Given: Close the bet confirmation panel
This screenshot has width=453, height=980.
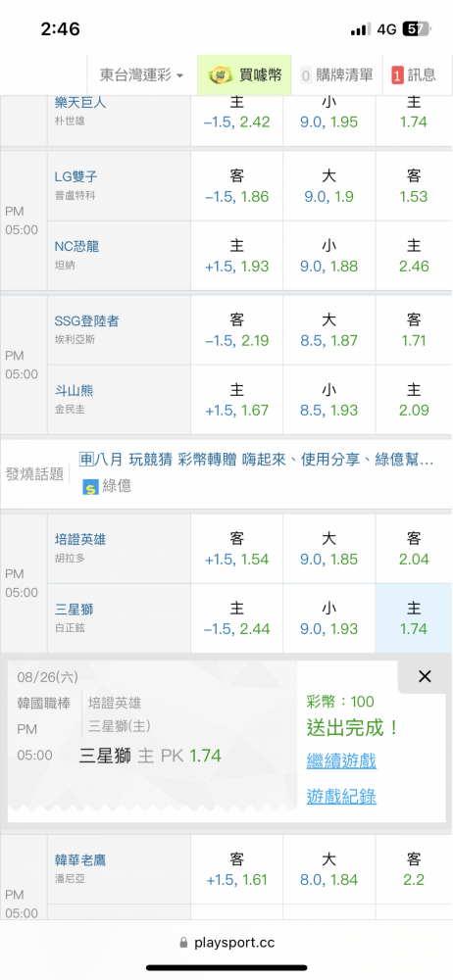Looking at the screenshot, I should pyautogui.click(x=425, y=676).
